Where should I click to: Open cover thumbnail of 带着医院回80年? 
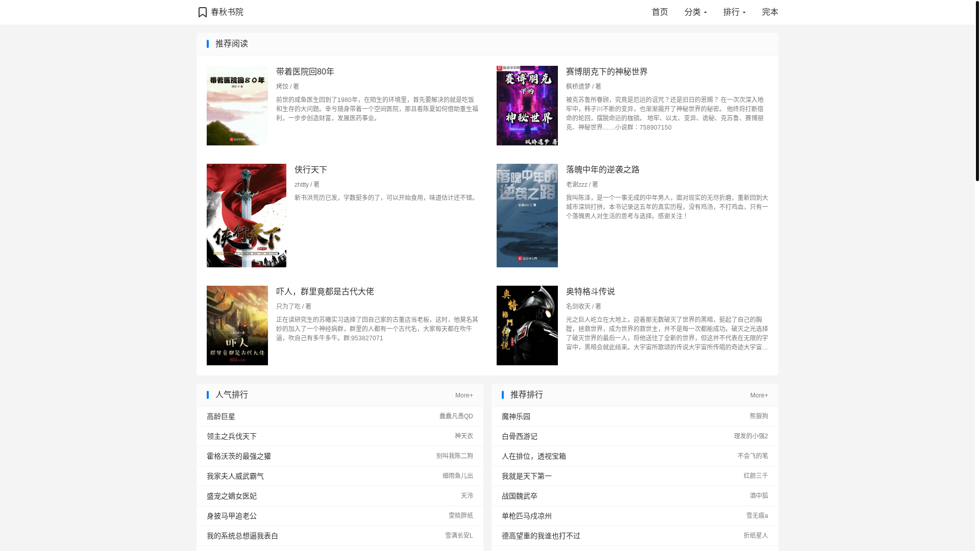pyautogui.click(x=237, y=106)
